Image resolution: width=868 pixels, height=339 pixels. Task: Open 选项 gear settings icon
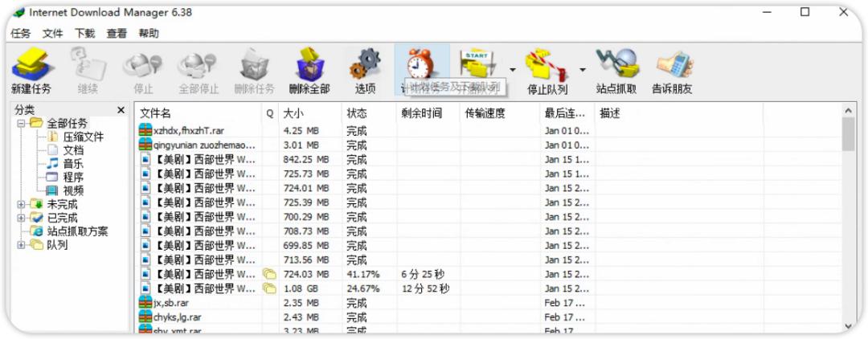pos(366,64)
